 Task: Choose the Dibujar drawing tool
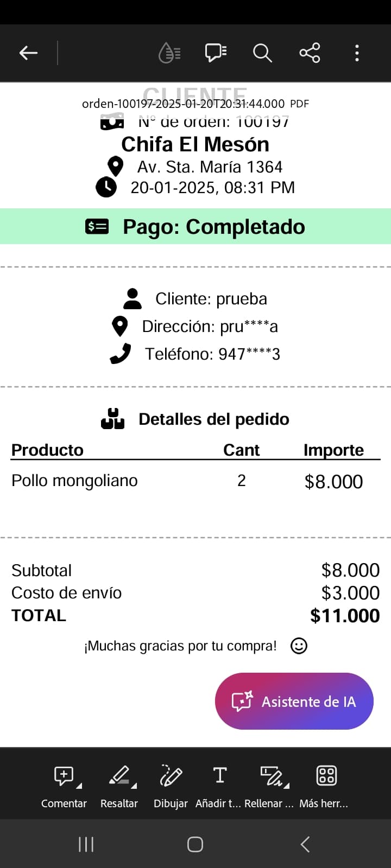[171, 784]
